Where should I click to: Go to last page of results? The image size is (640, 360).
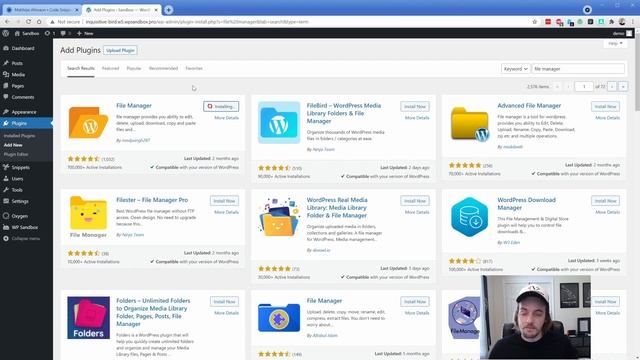click(623, 87)
